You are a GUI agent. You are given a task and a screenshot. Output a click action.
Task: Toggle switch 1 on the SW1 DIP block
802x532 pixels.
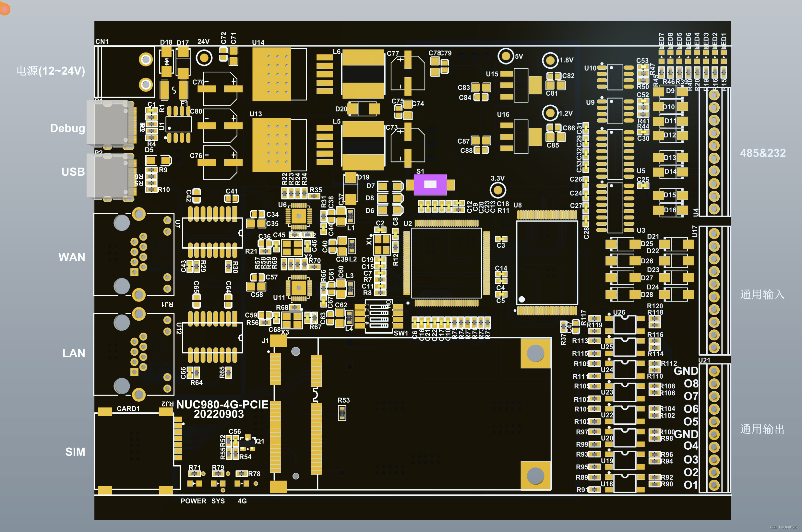pos(379,307)
